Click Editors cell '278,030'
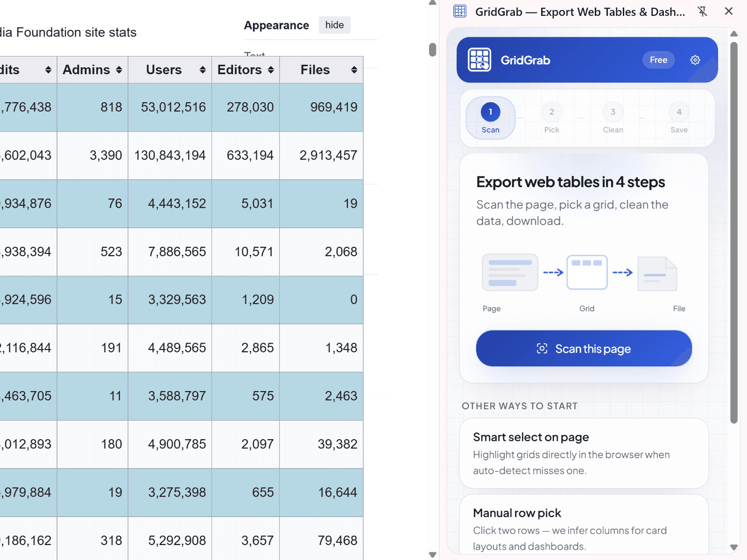The height and width of the screenshot is (560, 747). click(246, 107)
